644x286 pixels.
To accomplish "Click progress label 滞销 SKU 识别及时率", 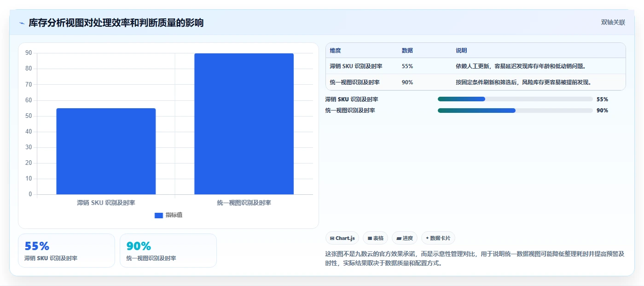I will (x=352, y=99).
